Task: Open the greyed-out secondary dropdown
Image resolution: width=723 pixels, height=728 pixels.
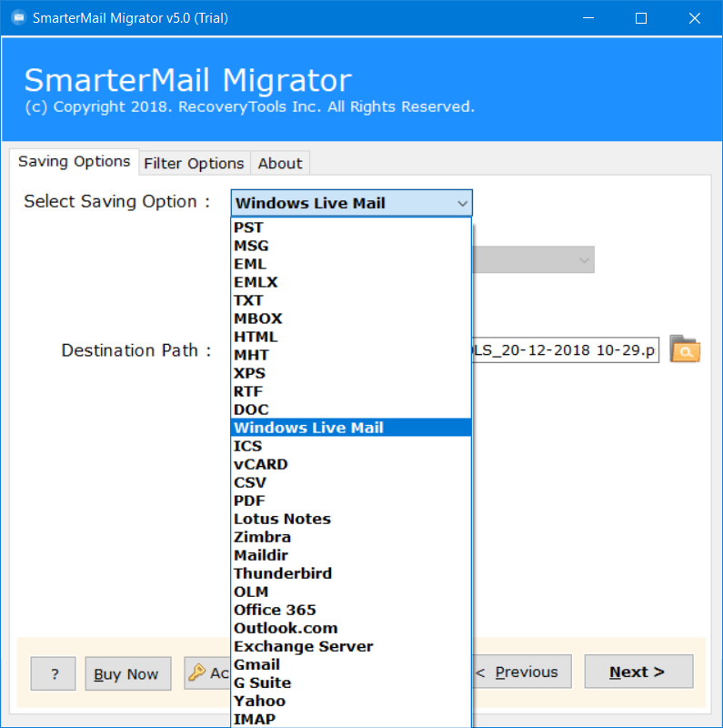Action: (533, 259)
